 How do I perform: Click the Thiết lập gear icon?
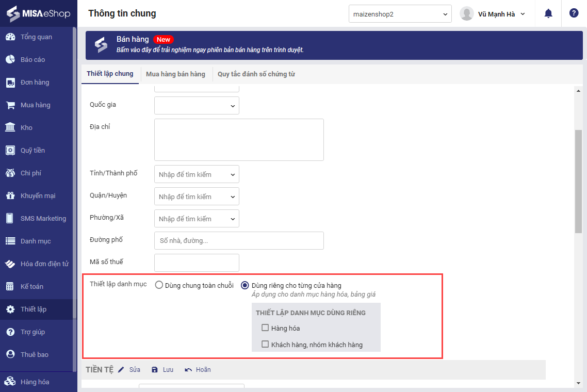point(10,309)
